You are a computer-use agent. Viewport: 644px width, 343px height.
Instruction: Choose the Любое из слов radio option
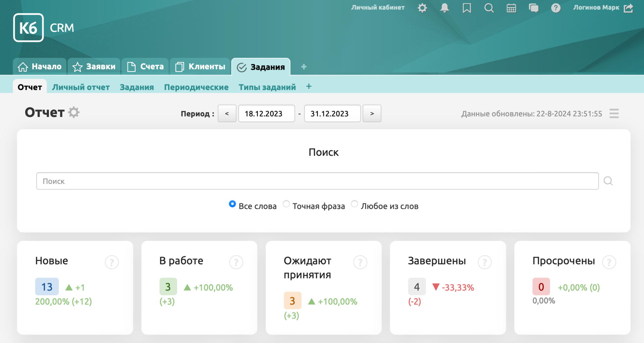click(354, 204)
